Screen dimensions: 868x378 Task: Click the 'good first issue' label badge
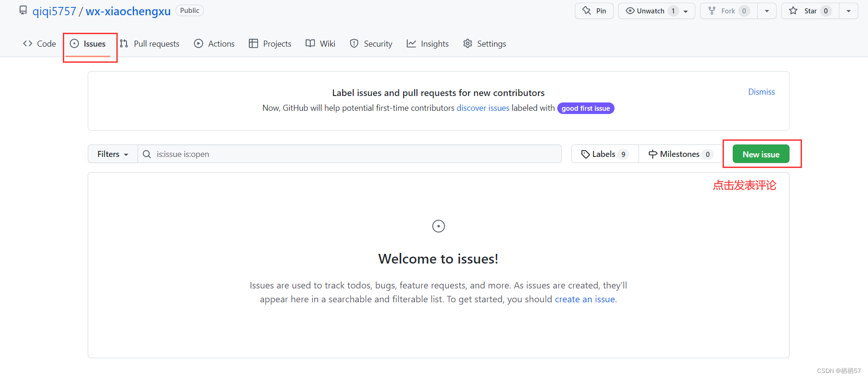585,108
